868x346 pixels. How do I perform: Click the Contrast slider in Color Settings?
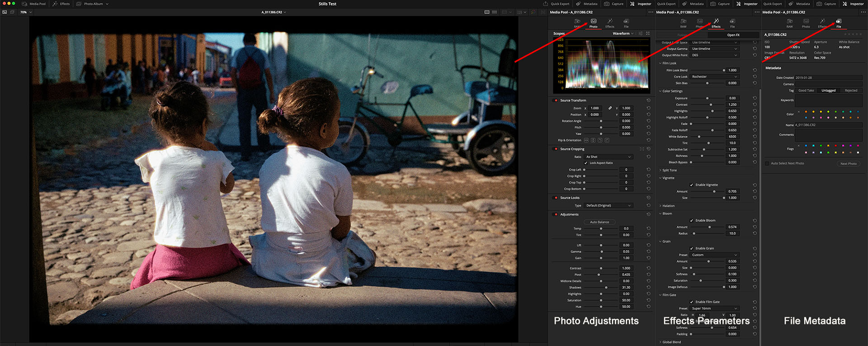[708, 104]
